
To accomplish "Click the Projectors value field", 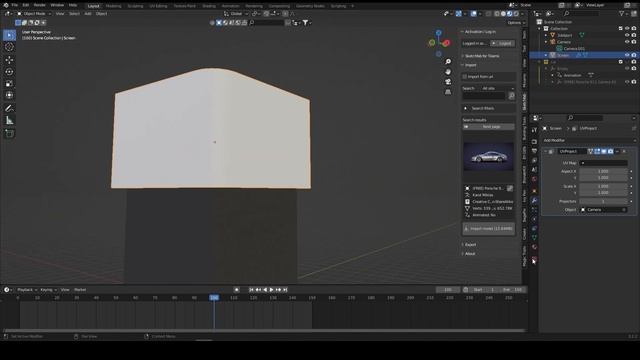I will pyautogui.click(x=603, y=201).
